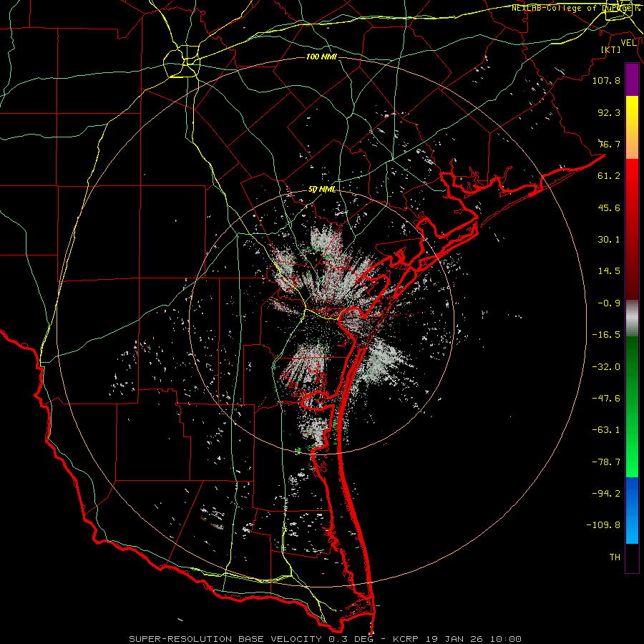Click the "76.7" scale value

[609, 144]
